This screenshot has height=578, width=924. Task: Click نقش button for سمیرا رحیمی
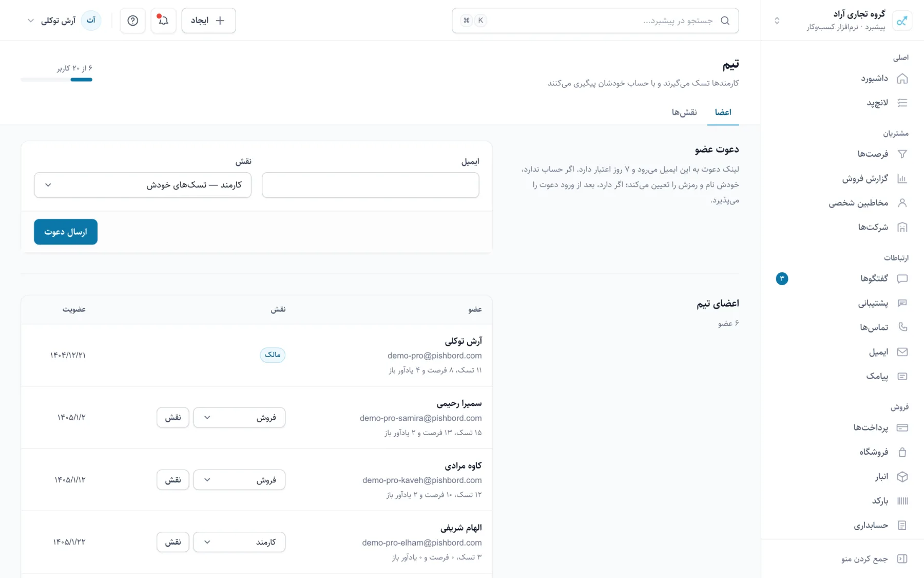[173, 417]
